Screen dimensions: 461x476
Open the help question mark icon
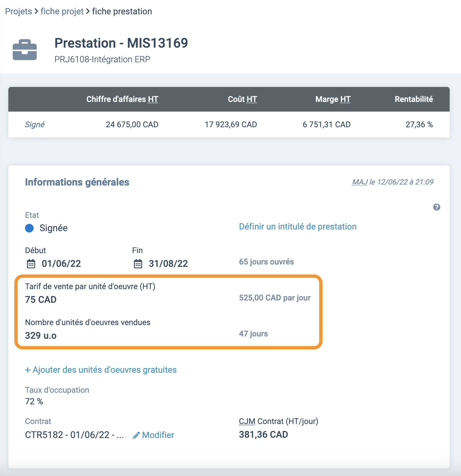[437, 207]
